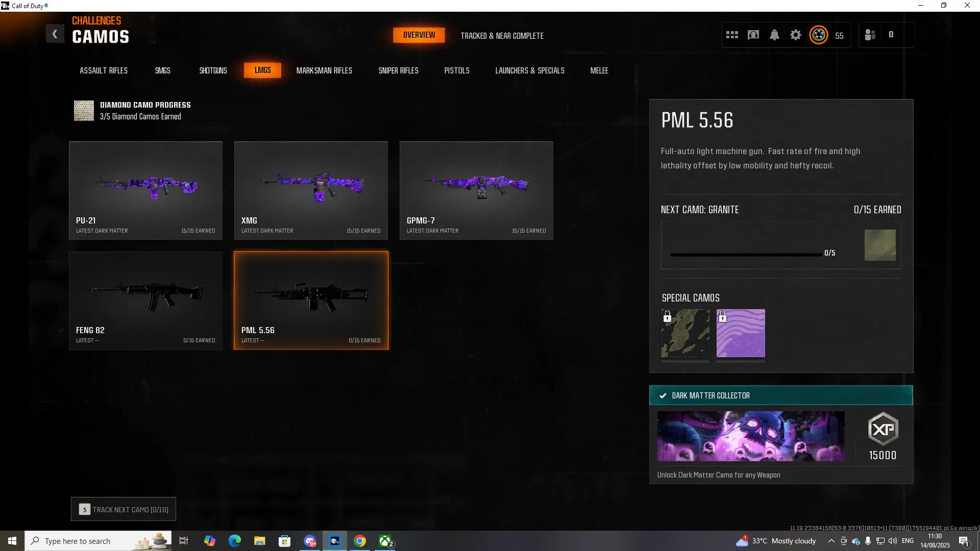Switch to Tracked & Near Complete tab
The height and width of the screenshot is (551, 980).
[x=502, y=36]
